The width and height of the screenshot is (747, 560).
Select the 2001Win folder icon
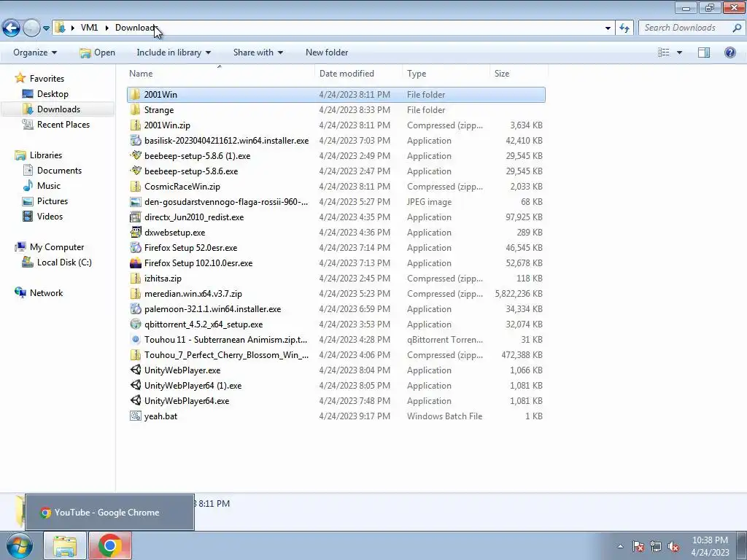pos(135,94)
